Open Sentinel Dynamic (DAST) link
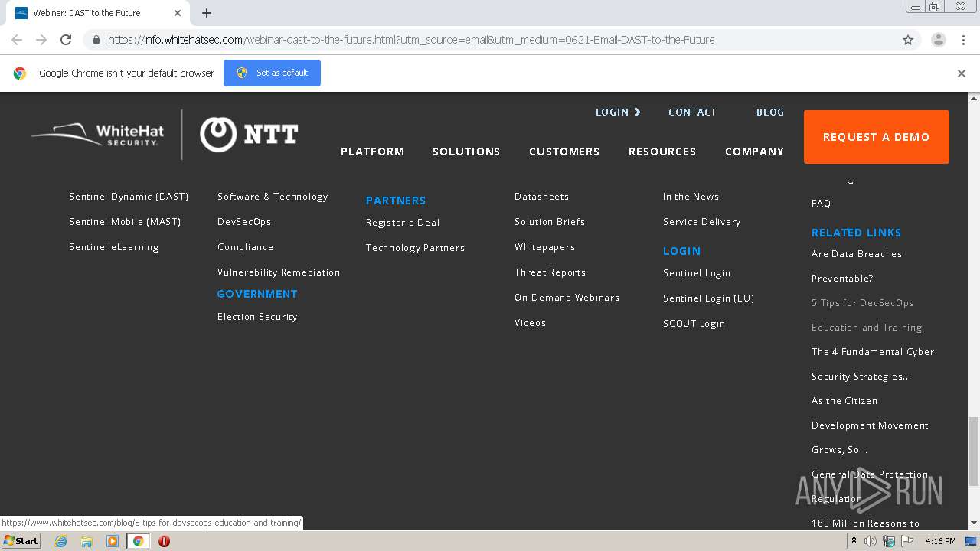This screenshot has width=980, height=551. 129,197
